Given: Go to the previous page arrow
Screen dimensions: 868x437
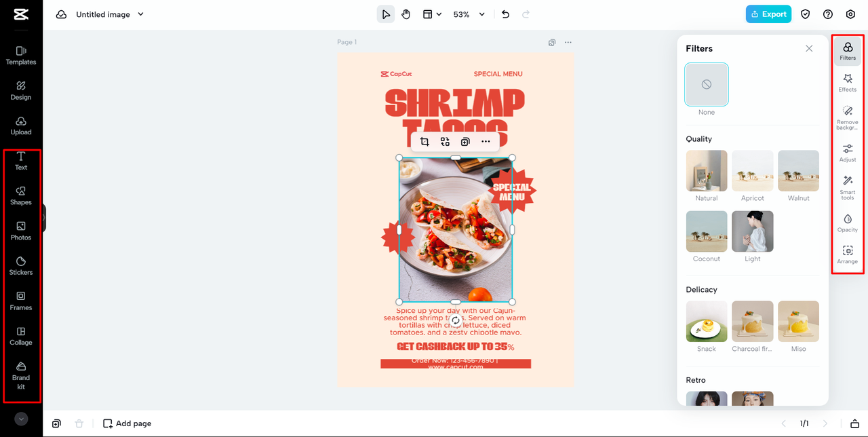Looking at the screenshot, I should tap(784, 423).
